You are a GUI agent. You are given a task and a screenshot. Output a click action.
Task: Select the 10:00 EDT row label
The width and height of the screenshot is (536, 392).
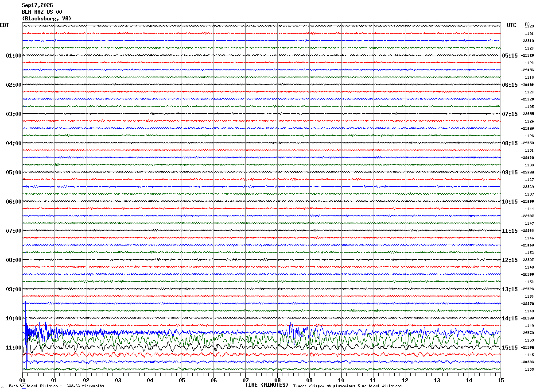point(14,319)
